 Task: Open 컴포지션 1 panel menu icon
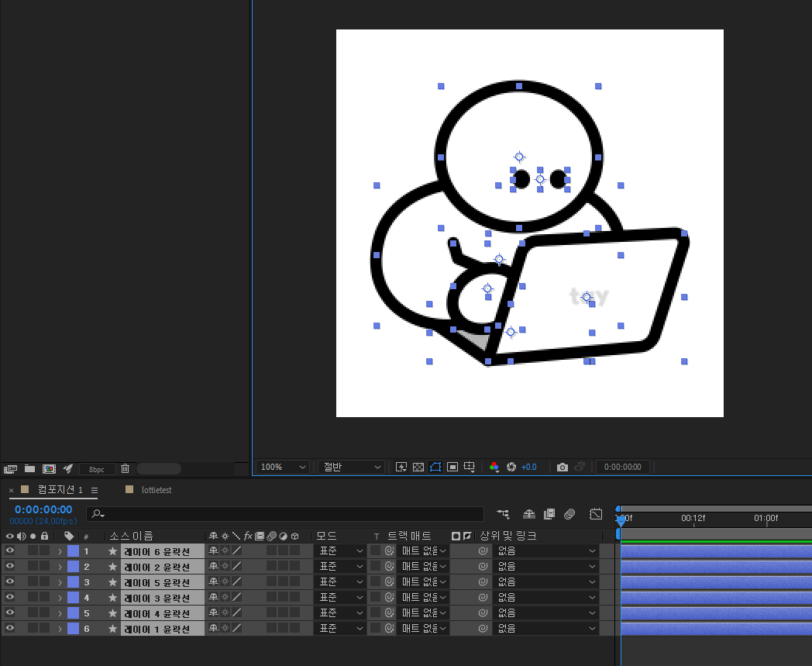point(95,490)
